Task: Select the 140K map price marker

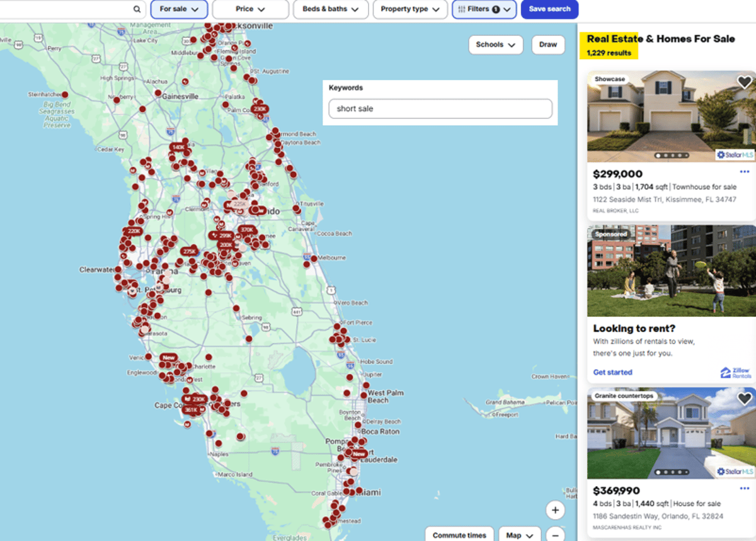Action: coord(178,147)
